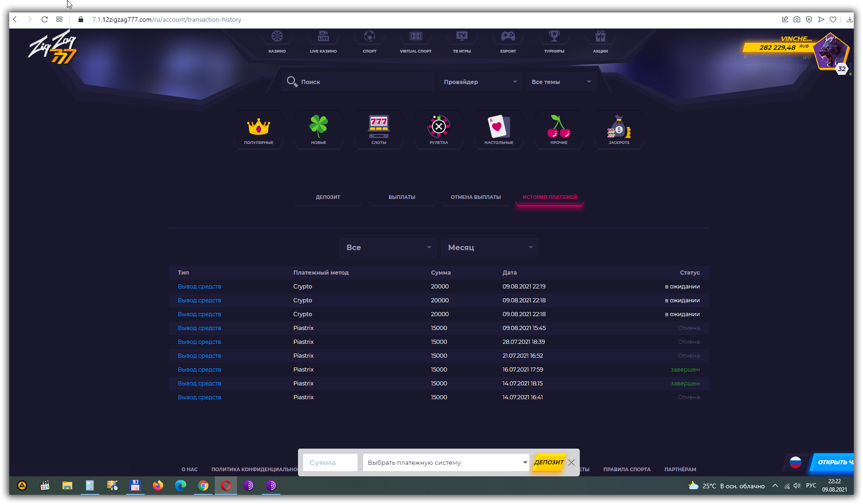The width and height of the screenshot is (863, 504).
Task: Show hidden system tray icons
Action: (x=775, y=486)
